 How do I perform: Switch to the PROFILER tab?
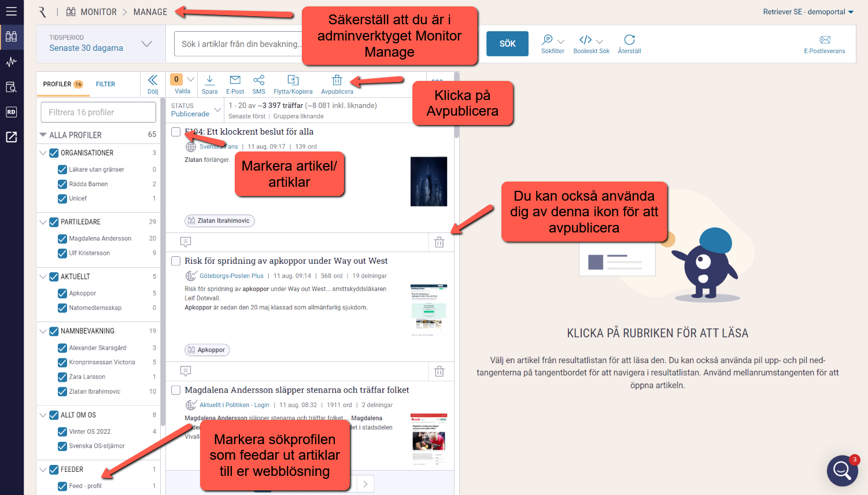click(63, 84)
